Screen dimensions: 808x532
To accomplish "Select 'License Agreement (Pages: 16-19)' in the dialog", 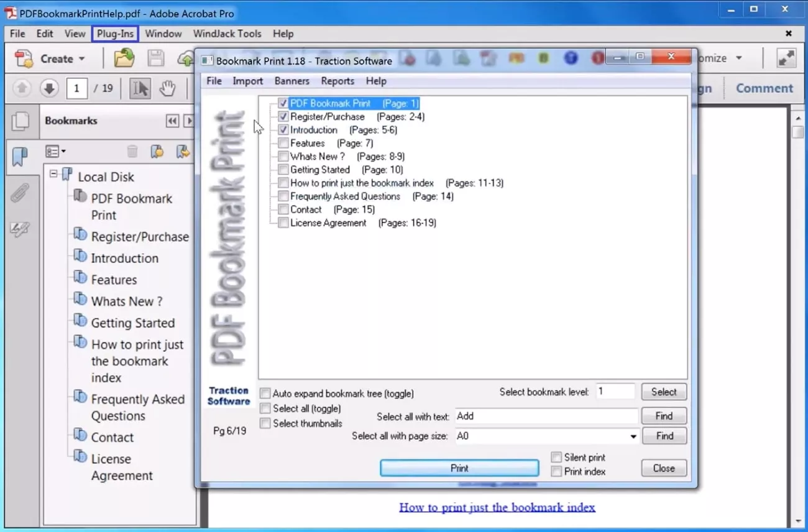I will 363,222.
